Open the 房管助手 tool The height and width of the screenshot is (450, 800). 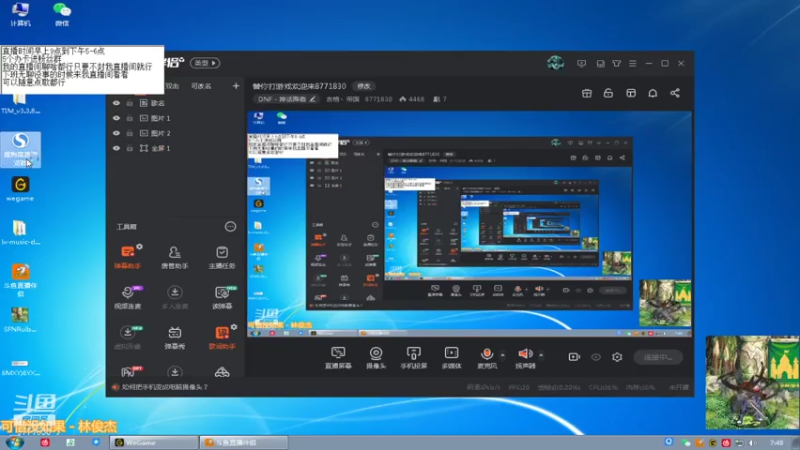174,257
